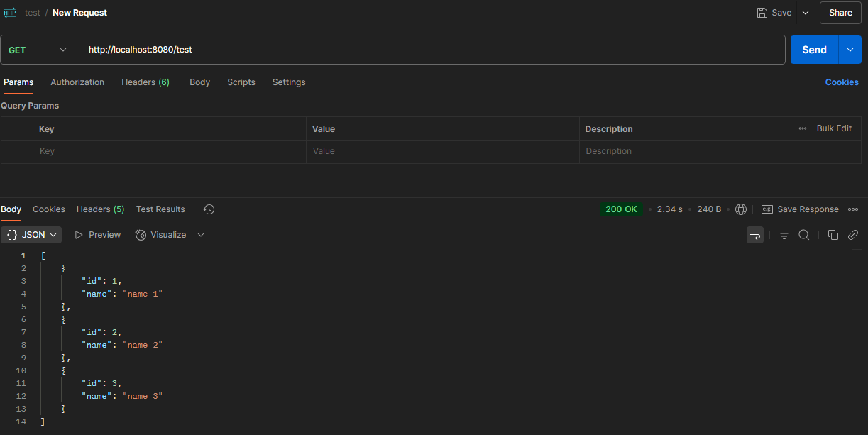This screenshot has width=868, height=435.
Task: Click the HTTP request type icon
Action: (10, 13)
